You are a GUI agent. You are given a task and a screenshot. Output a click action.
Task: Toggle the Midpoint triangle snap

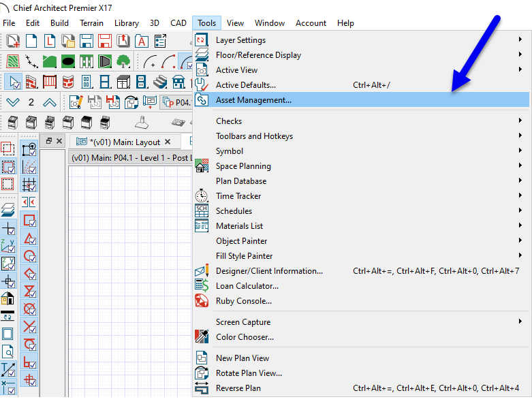tap(29, 238)
